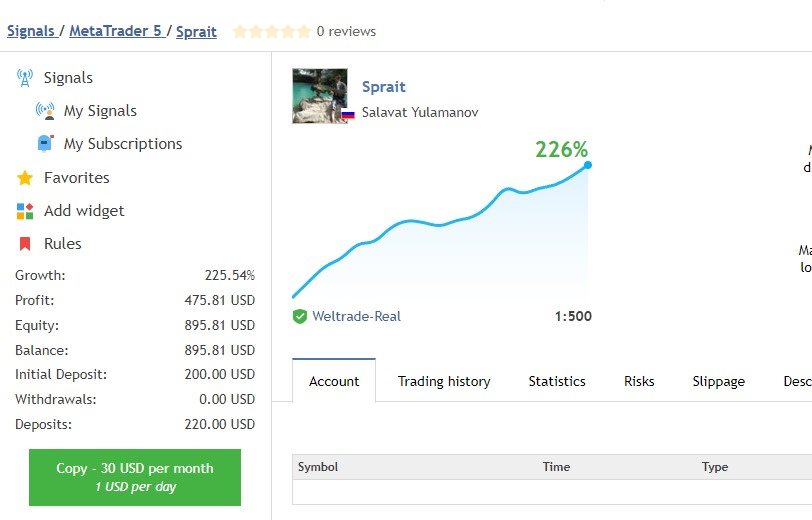Click the My Signals person icon
The width and height of the screenshot is (812, 520).
(45, 111)
